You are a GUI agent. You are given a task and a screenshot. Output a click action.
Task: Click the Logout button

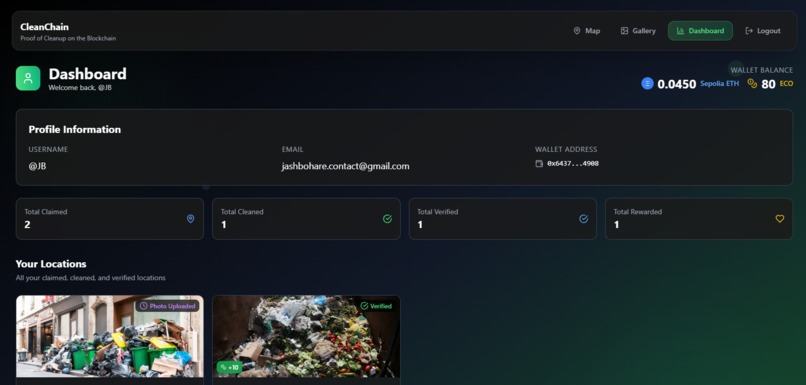pyautogui.click(x=763, y=31)
